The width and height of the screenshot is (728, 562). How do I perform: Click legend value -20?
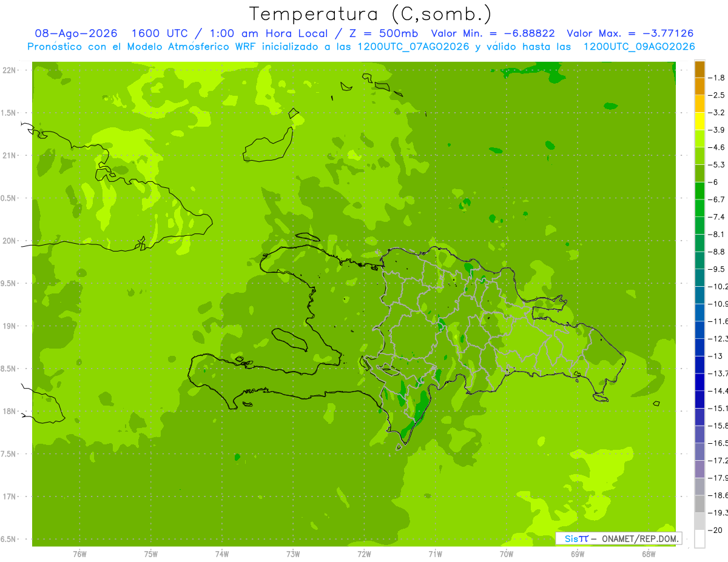[716, 530]
